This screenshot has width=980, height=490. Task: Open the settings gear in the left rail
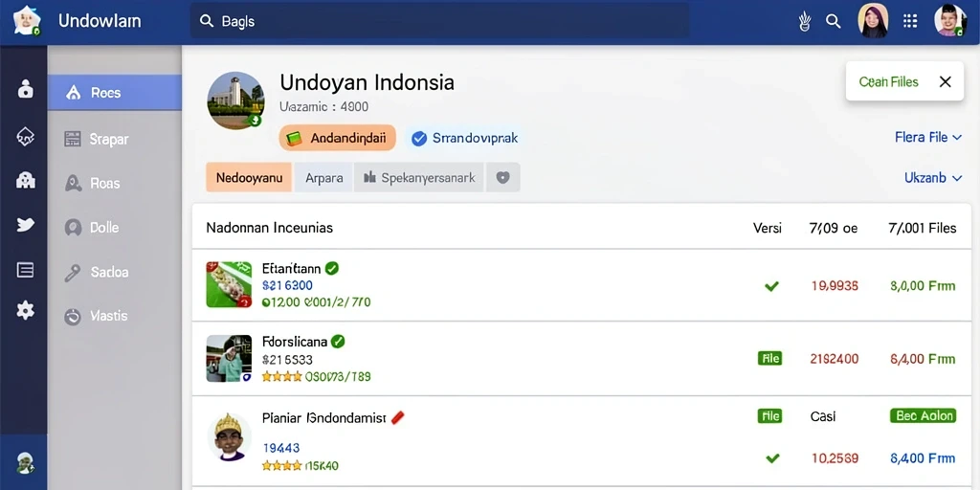click(25, 310)
